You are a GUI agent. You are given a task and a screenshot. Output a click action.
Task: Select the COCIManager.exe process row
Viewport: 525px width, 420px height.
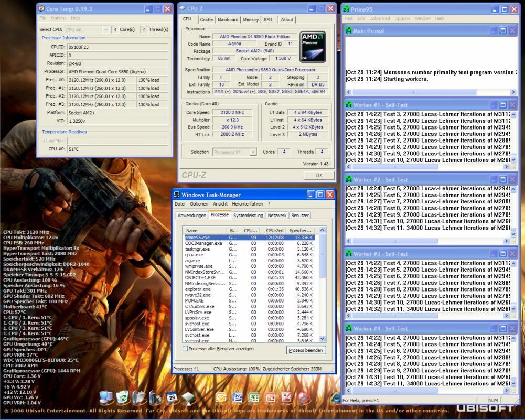click(x=249, y=243)
